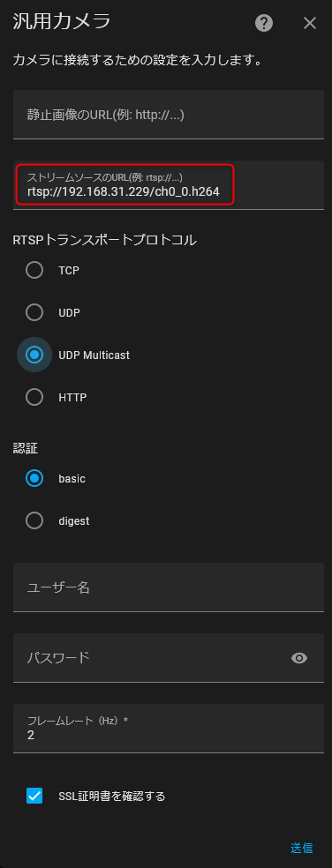The height and width of the screenshot is (868, 332).
Task: Focus the ストリームソースのURL rtsp field
Action: click(169, 185)
